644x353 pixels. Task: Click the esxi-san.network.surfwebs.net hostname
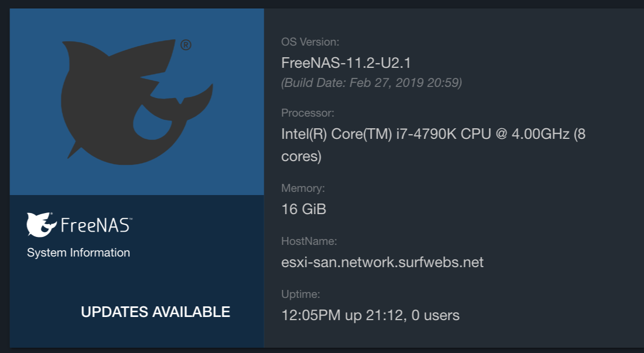(382, 262)
